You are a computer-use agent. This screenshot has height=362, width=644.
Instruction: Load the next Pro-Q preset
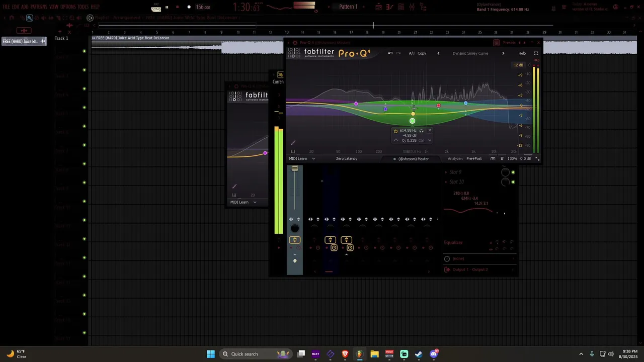point(503,53)
